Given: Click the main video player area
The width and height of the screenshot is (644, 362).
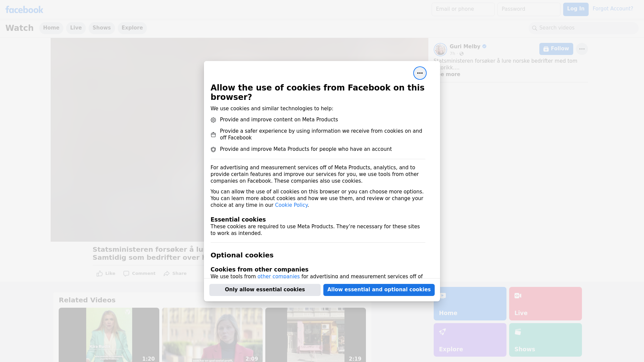Looking at the screenshot, I should pos(127,140).
